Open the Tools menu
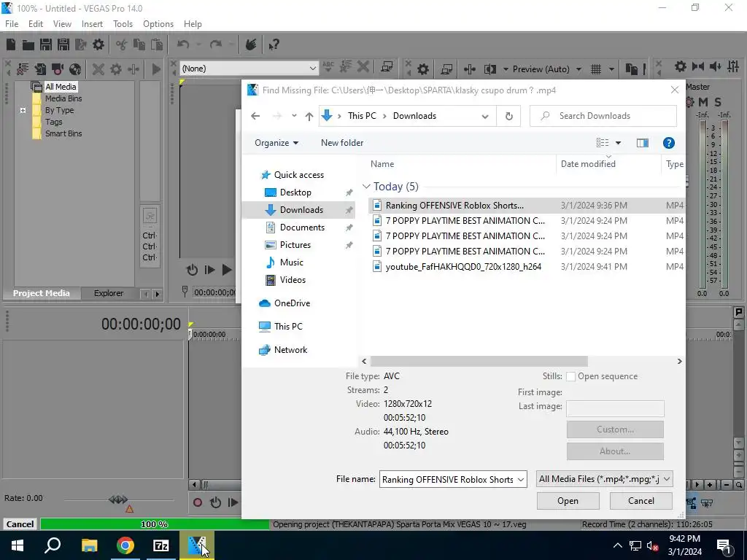The height and width of the screenshot is (560, 747). coord(123,24)
